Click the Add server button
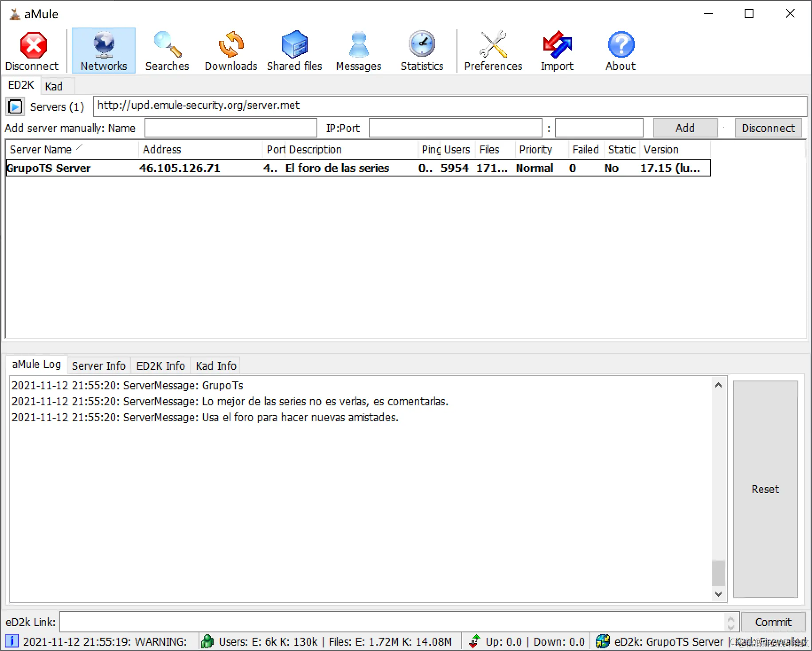812x651 pixels. 685,128
